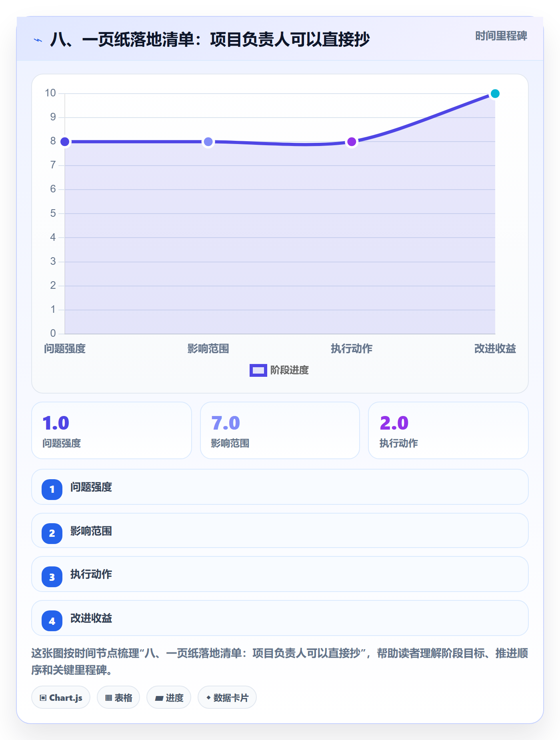
Task: Click the number 3 badge in the list
Action: pyautogui.click(x=52, y=577)
